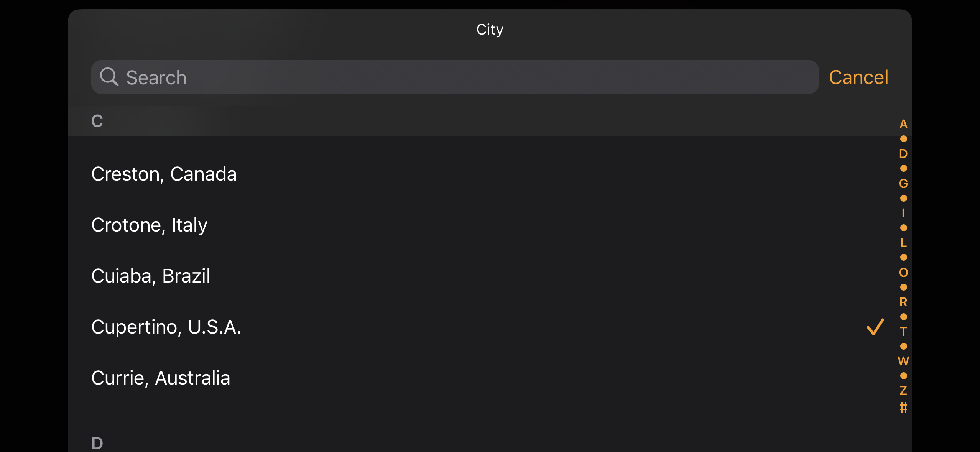Jump to letter T in index

(903, 331)
